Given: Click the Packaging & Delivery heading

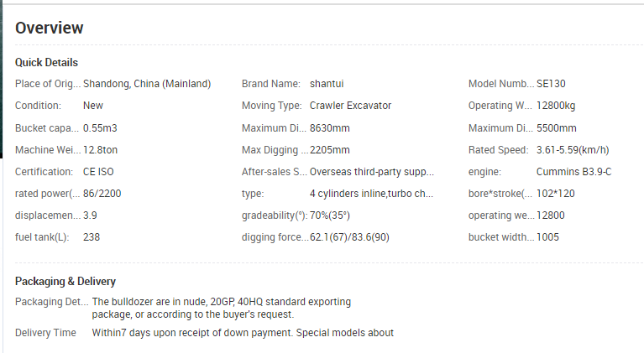Looking at the screenshot, I should (65, 282).
